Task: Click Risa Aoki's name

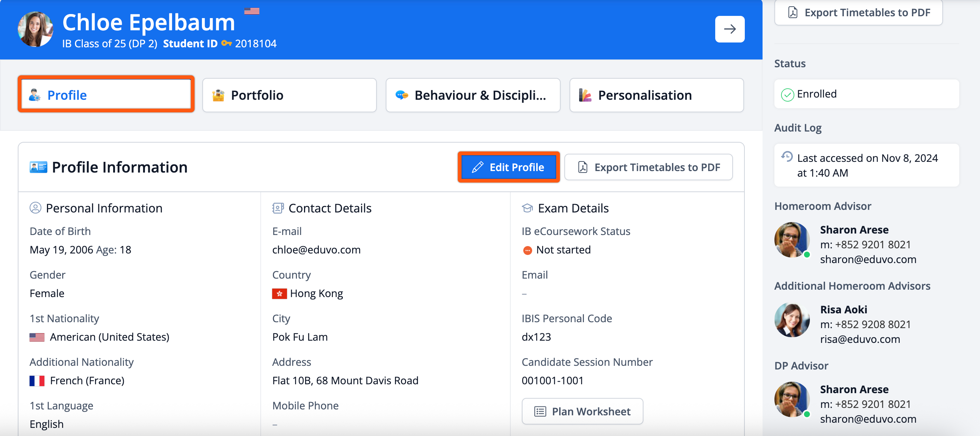Action: (x=844, y=309)
